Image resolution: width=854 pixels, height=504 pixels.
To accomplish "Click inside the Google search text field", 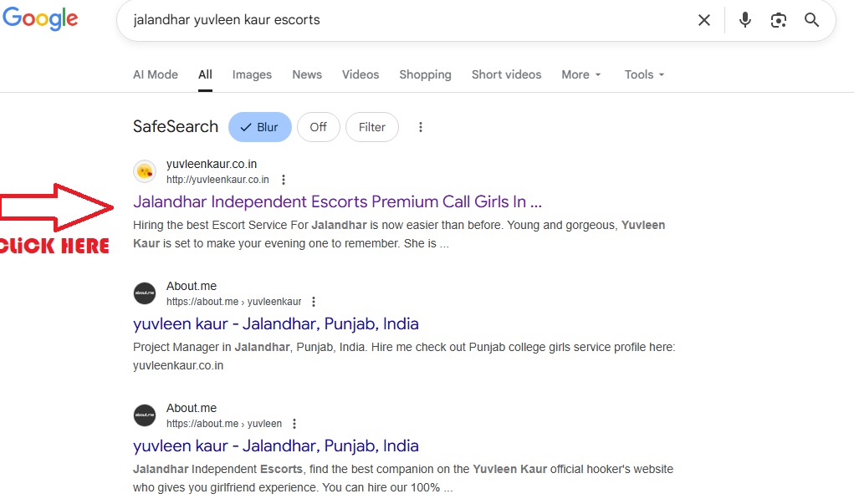I will click(401, 20).
